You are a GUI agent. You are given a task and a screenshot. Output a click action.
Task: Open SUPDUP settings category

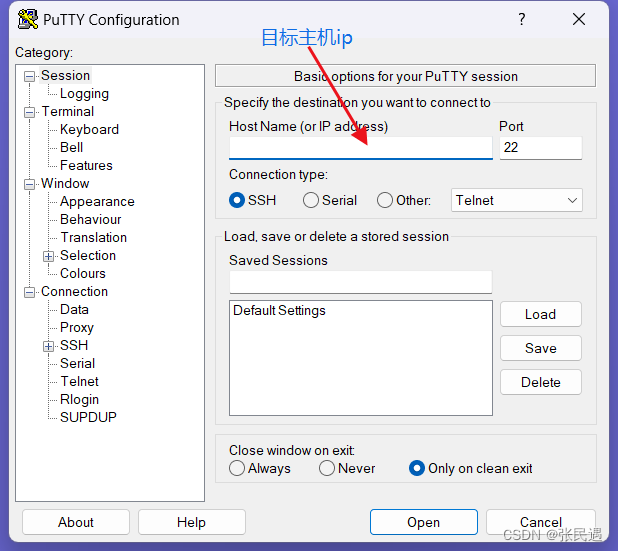pyautogui.click(x=88, y=417)
